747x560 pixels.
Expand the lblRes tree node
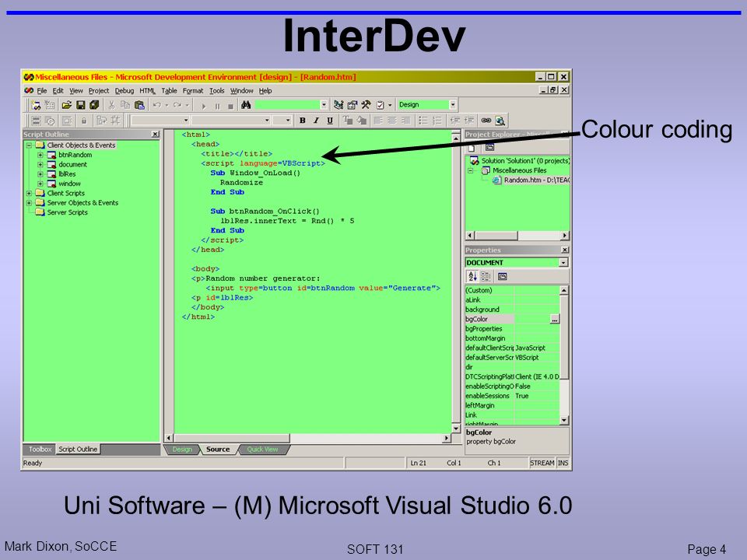tap(40, 173)
